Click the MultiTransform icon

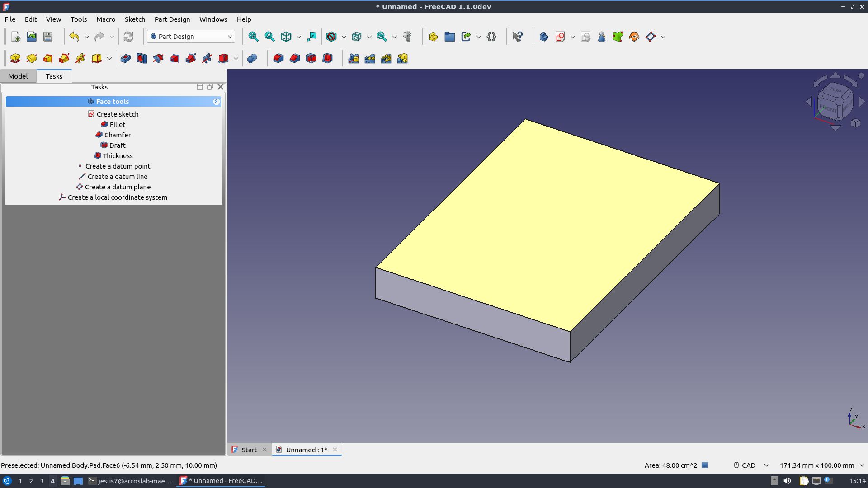tap(402, 58)
